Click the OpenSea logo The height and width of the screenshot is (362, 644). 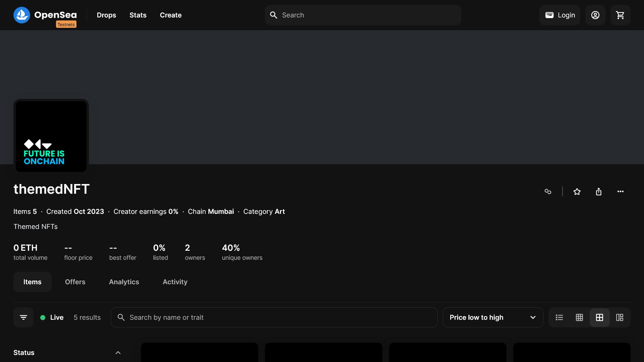pos(45,15)
